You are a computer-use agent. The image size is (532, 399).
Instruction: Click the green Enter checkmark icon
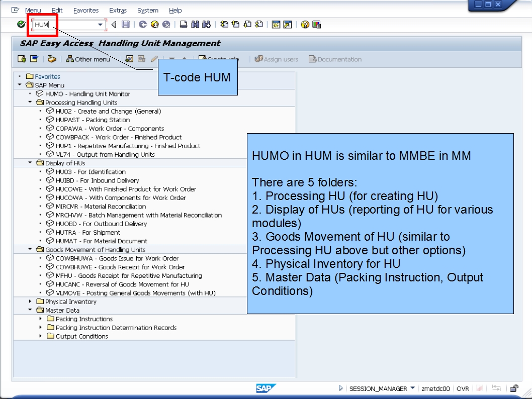(x=20, y=23)
